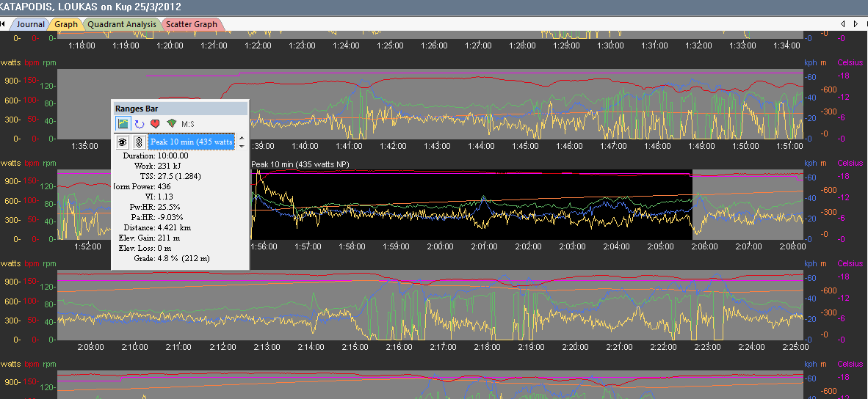Select the Peak 10 min range entry
The width and height of the screenshot is (868, 399).
[191, 142]
